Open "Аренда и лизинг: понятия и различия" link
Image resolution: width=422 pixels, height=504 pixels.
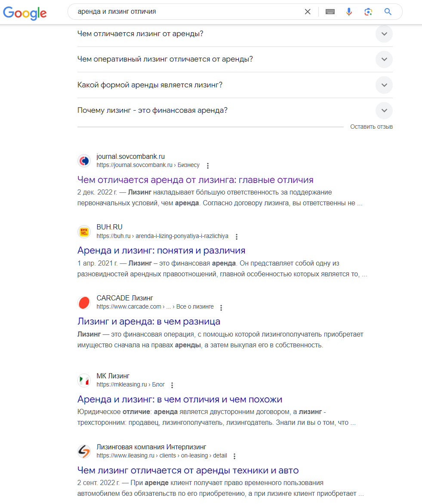[x=161, y=250]
